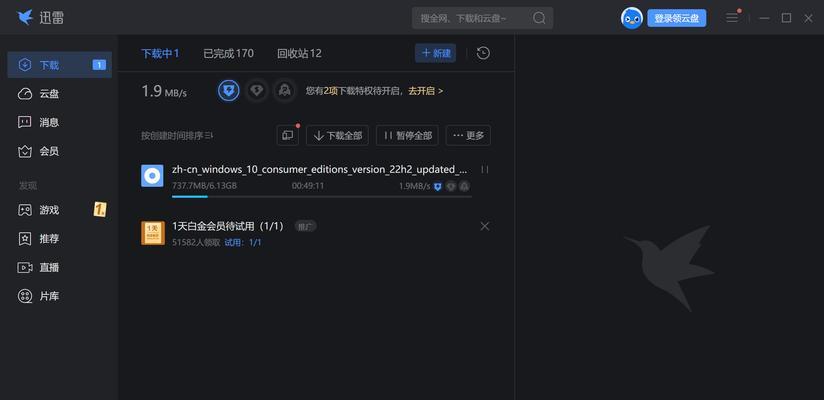Open the Xunlei logo home
The width and height of the screenshot is (824, 400).
pos(40,18)
